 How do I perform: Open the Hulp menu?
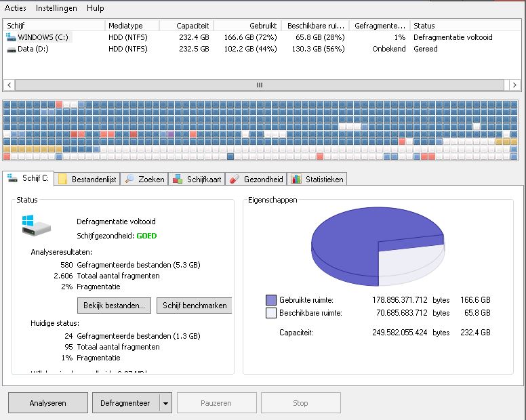pyautogui.click(x=96, y=8)
